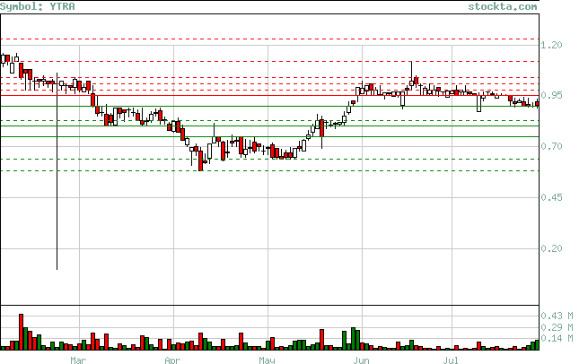Click the 1.20 price axis label

tap(551, 45)
